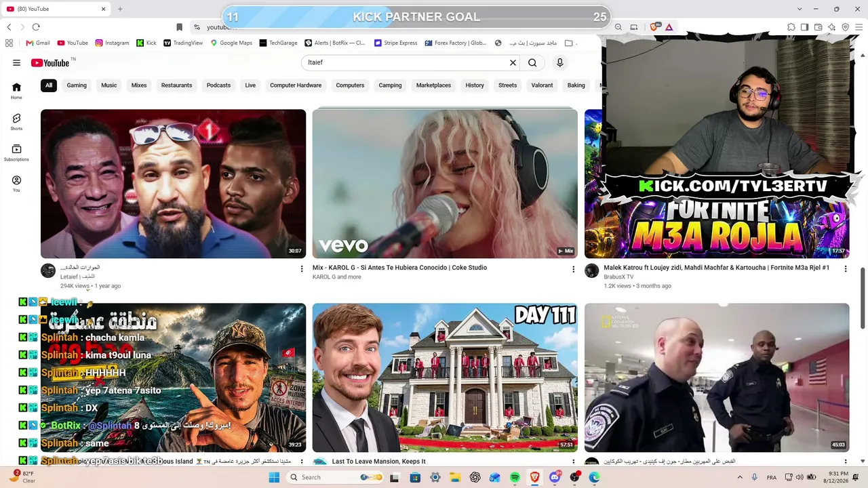Select the Podcasts filter chip
The image size is (868, 488).
tap(218, 85)
